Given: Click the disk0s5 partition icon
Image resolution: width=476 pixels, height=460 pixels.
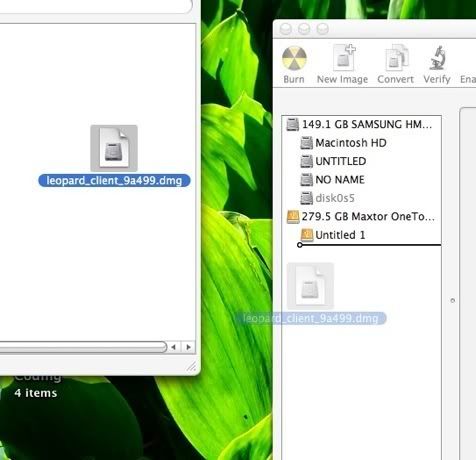Looking at the screenshot, I should (x=306, y=198).
